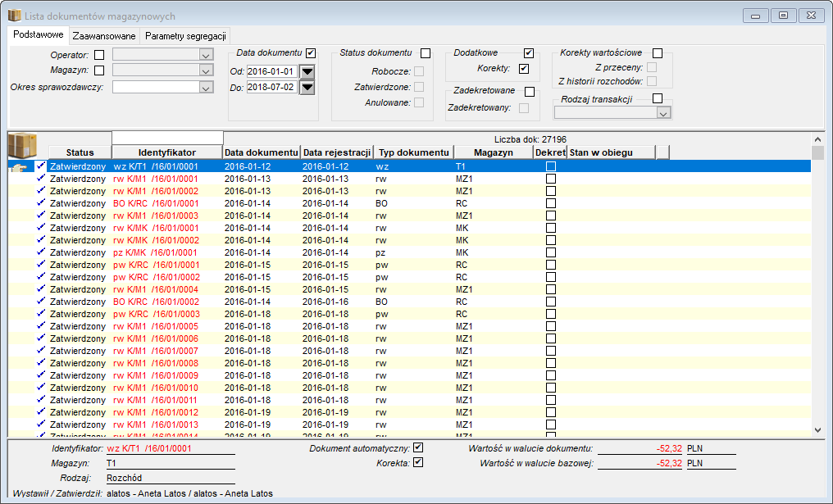Toggle the Dokument automatyczny checkbox
The height and width of the screenshot is (504, 833).
coord(418,447)
